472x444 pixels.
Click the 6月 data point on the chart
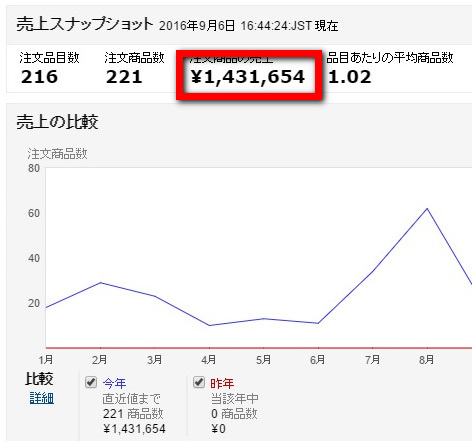tap(318, 323)
